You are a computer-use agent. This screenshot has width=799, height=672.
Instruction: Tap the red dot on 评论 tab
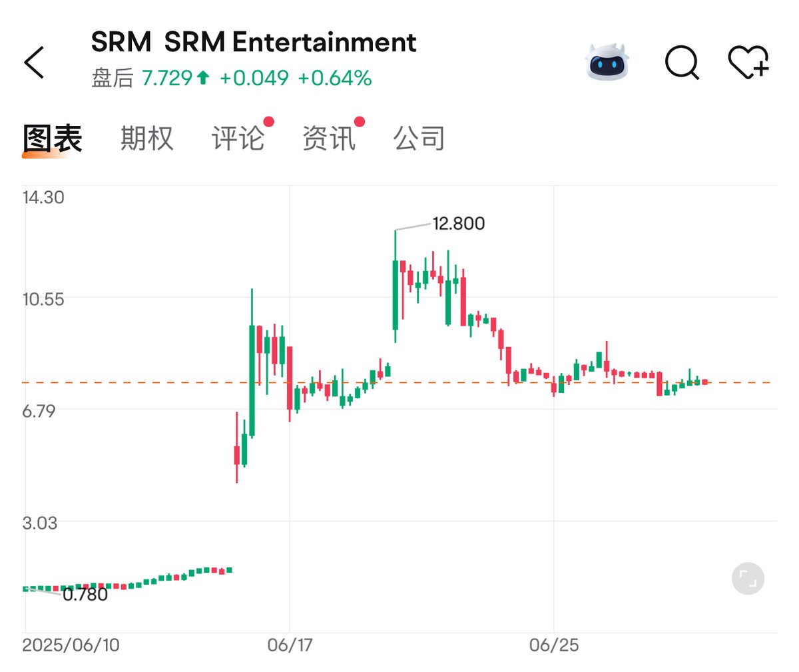(268, 121)
